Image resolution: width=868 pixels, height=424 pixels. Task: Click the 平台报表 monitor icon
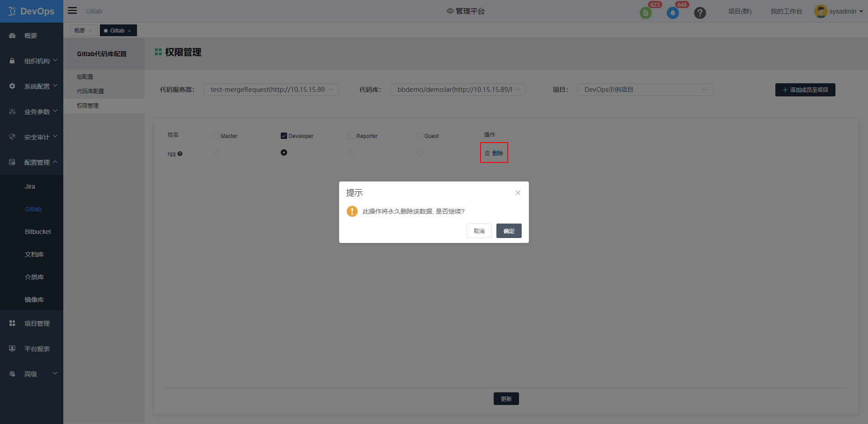pyautogui.click(x=12, y=348)
